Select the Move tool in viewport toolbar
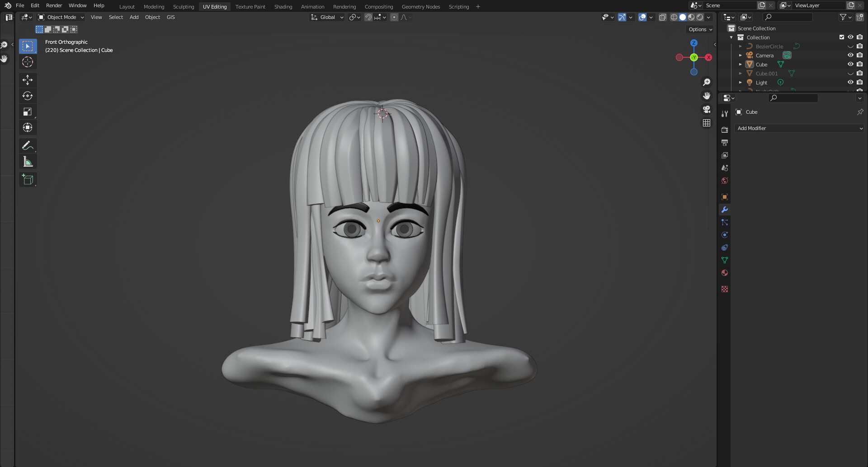 point(28,79)
